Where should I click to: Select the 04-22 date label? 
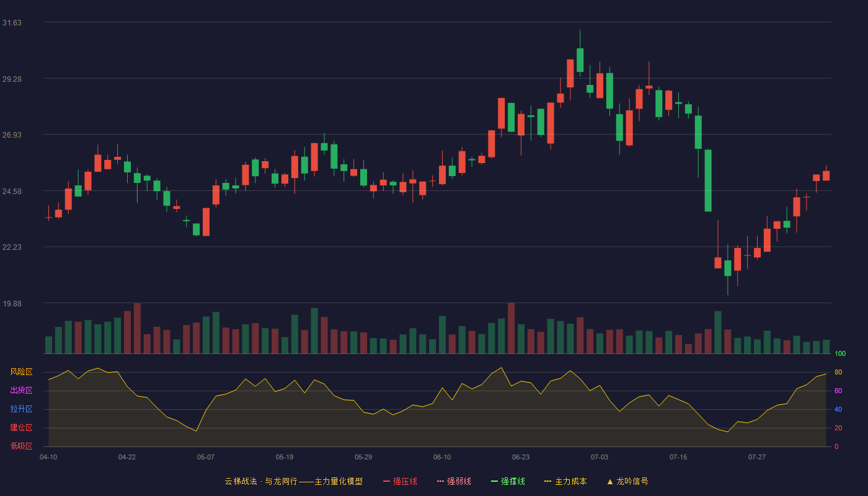127,457
